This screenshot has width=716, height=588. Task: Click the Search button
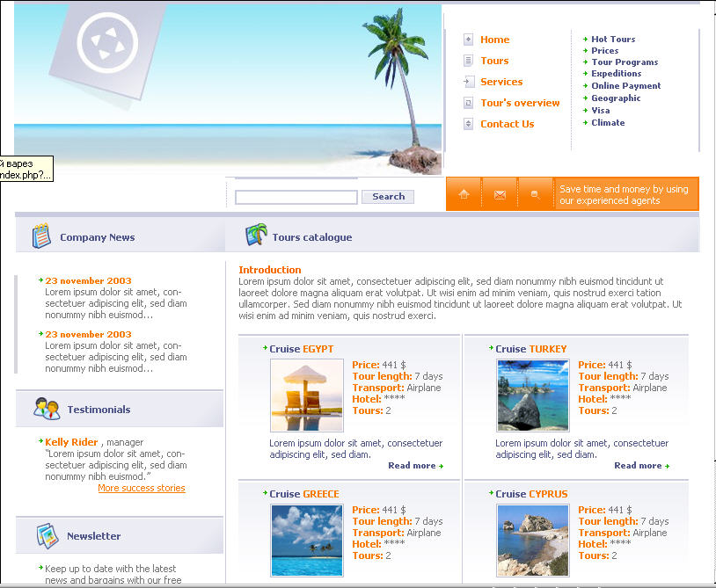tap(388, 197)
